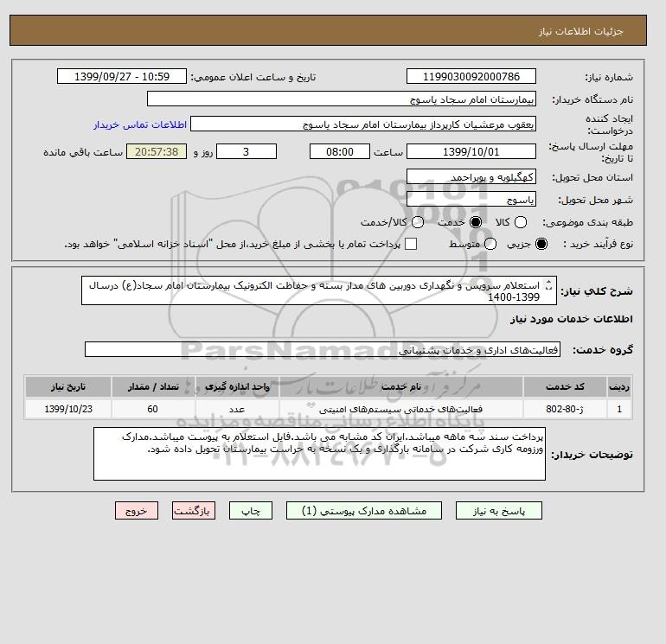
Task: Click service group field فعالیت‌های اداری
Action: [x=323, y=349]
